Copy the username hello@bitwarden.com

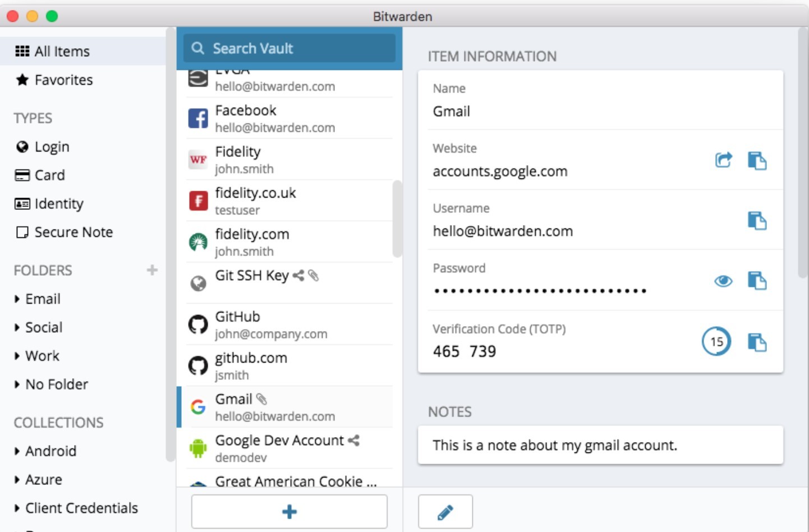point(757,221)
